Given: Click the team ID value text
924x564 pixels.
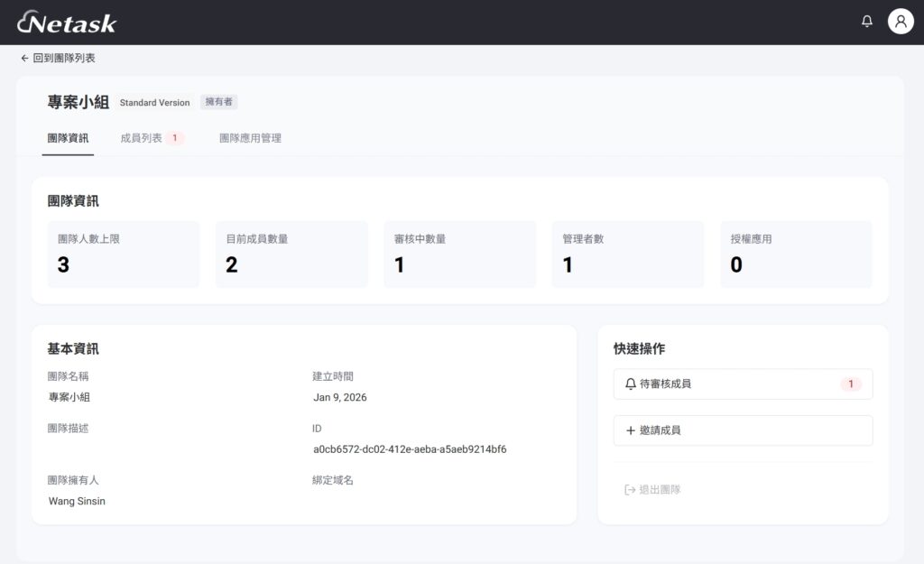Looking at the screenshot, I should click(x=410, y=449).
